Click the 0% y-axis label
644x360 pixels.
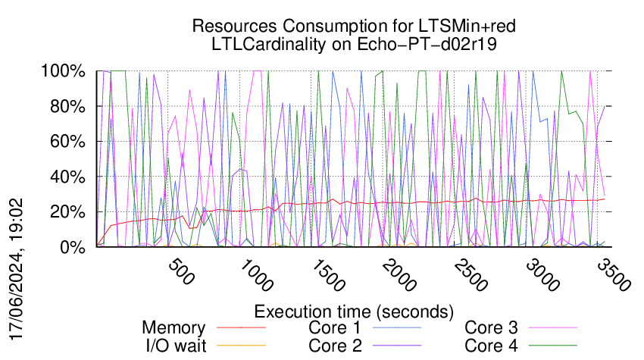point(72,247)
